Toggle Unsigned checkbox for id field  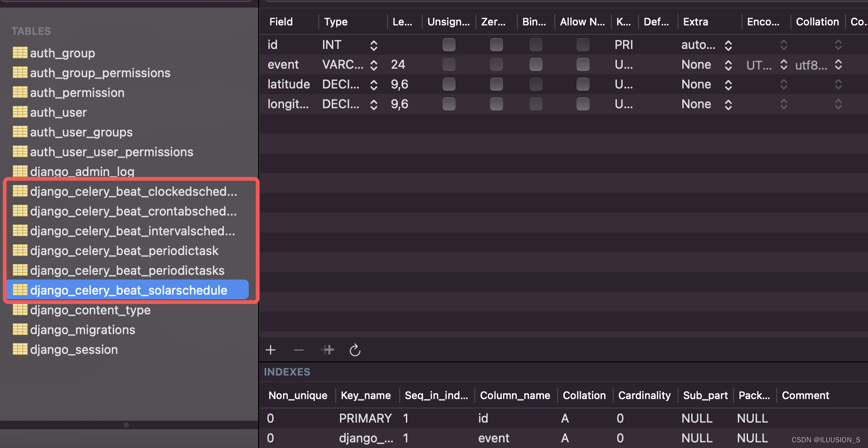pyautogui.click(x=449, y=45)
